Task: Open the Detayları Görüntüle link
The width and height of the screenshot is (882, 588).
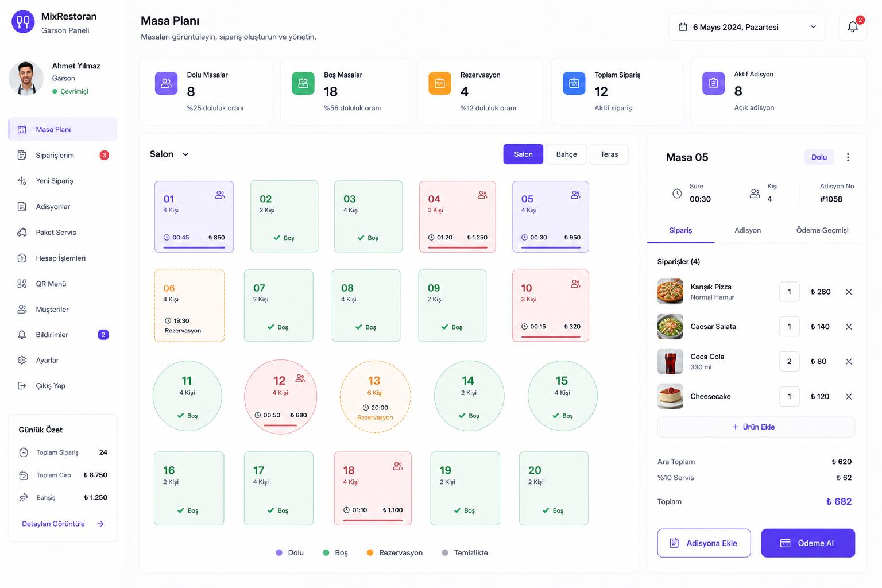Action: (63, 524)
